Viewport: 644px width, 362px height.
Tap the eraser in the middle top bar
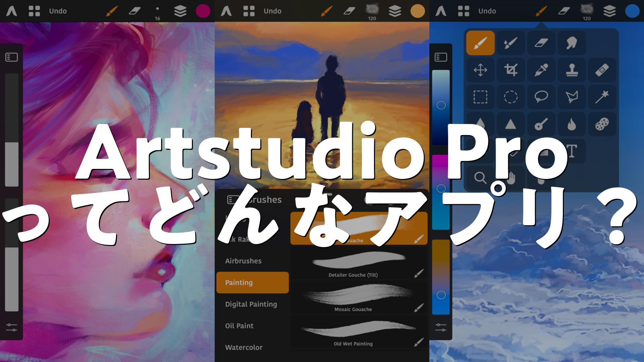click(x=349, y=11)
